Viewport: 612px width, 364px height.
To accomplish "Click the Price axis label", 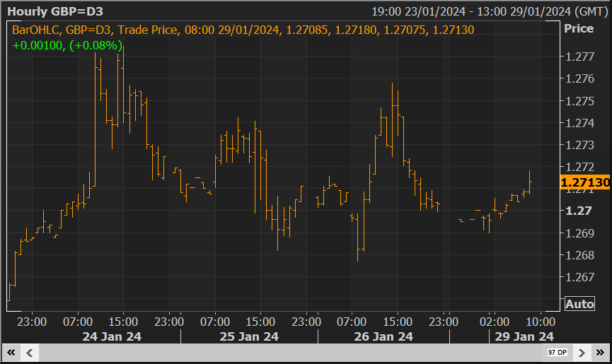I will point(579,28).
